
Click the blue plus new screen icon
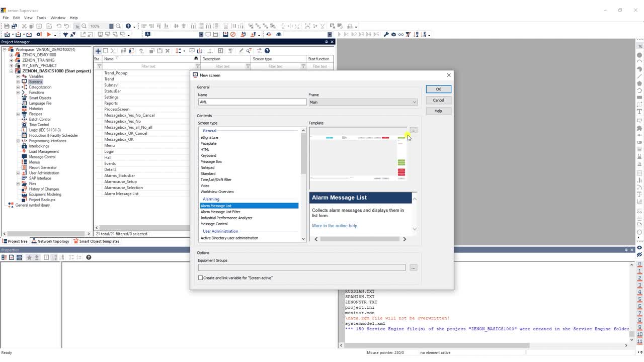click(98, 51)
